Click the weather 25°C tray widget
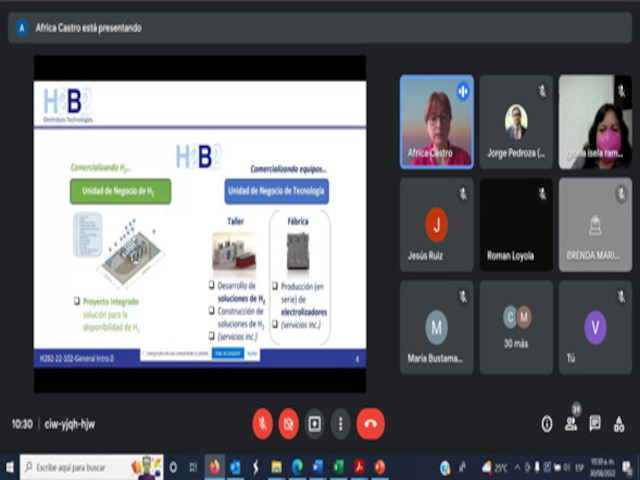Screen dimensions: 640x480 click(x=495, y=467)
